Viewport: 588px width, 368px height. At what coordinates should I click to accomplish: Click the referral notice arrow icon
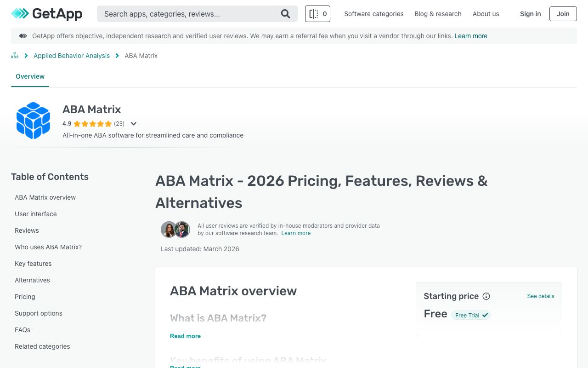(23, 36)
